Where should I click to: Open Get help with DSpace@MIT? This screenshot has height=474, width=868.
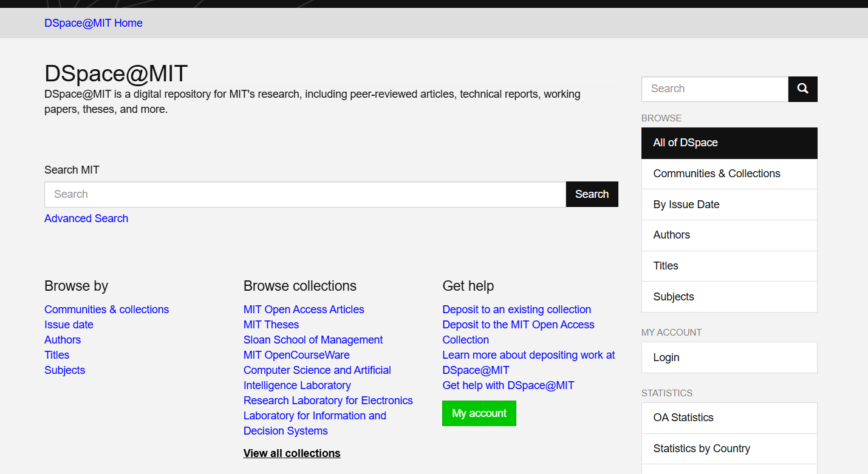pos(508,385)
